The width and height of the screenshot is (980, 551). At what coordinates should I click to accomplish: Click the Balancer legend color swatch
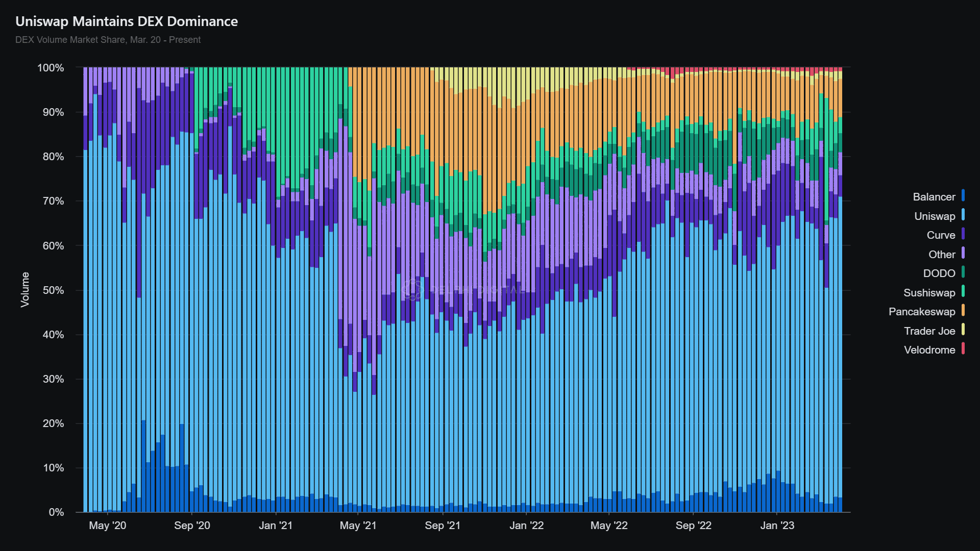click(963, 195)
